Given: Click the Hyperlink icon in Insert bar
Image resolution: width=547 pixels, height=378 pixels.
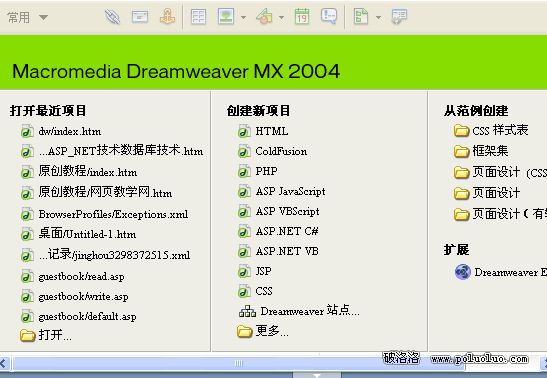Looking at the screenshot, I should tap(112, 17).
